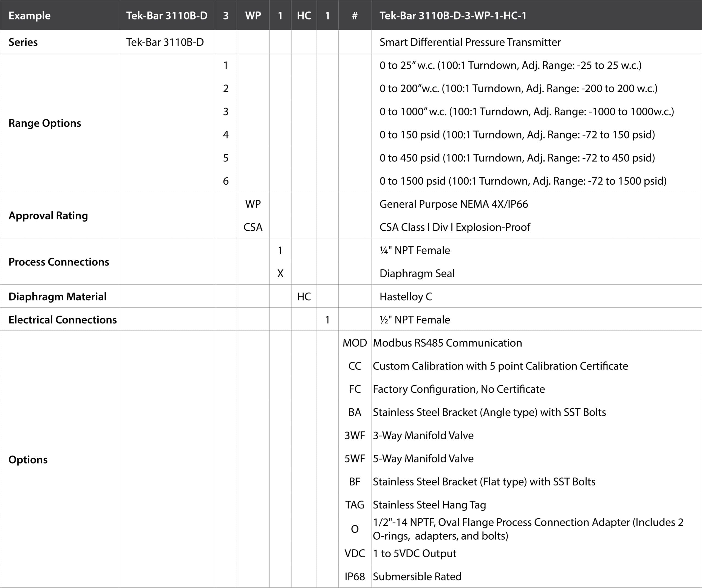Select the 0 to 25" w.c. range description
This screenshot has height=588, width=702.
pyautogui.click(x=510, y=65)
